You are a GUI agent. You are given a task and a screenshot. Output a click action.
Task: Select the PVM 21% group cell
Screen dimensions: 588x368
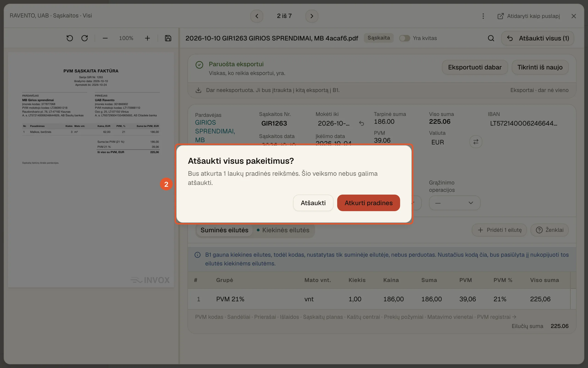tap(230, 299)
